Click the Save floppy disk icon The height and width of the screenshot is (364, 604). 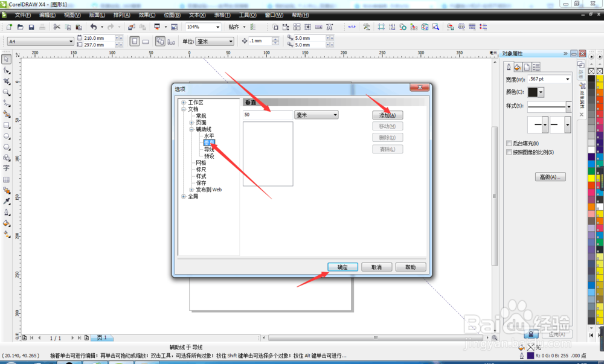point(31,27)
